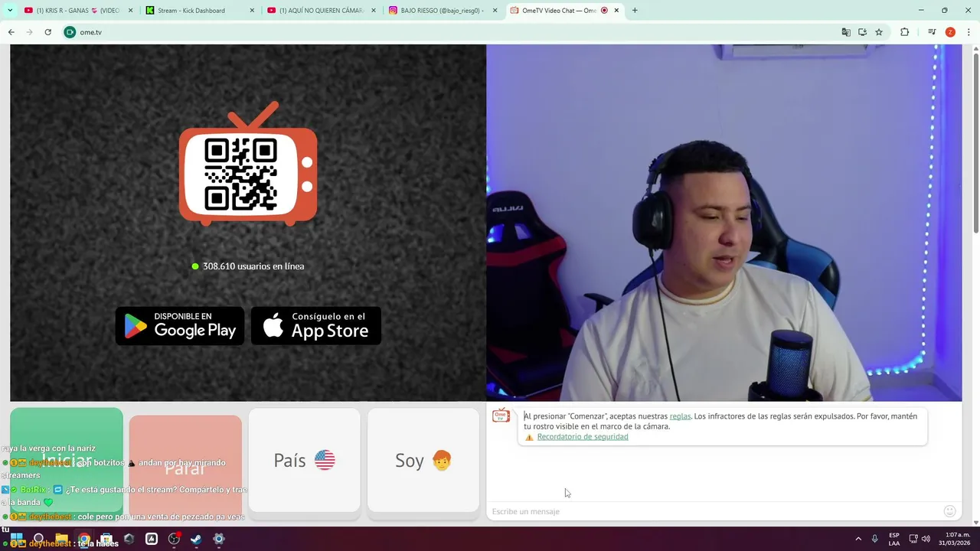Open the Recordatorio de seguridad link
Screen dimensions: 980x551
pyautogui.click(x=583, y=437)
